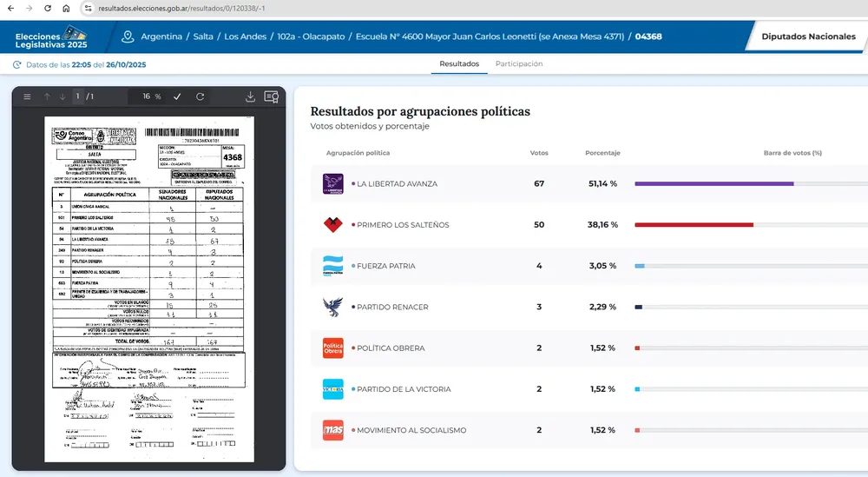Click the location pin icon in header
The image size is (868, 477).
(128, 36)
